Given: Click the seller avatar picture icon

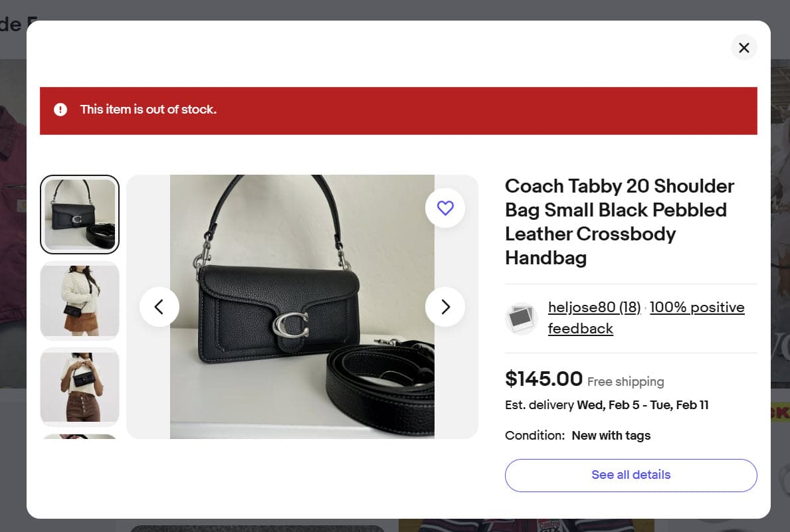Looking at the screenshot, I should [x=521, y=318].
